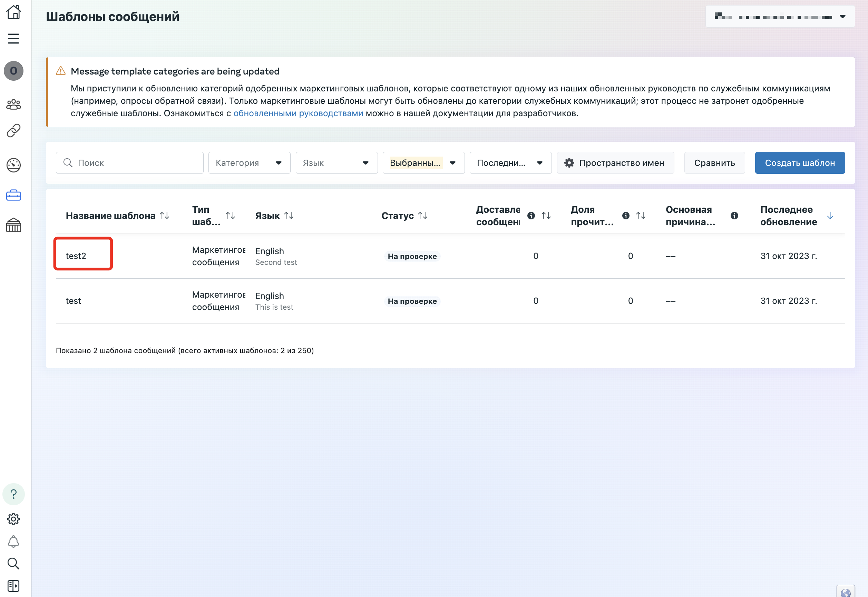Click the sidebar magnifier search icon
This screenshot has width=868, height=597.
click(13, 563)
